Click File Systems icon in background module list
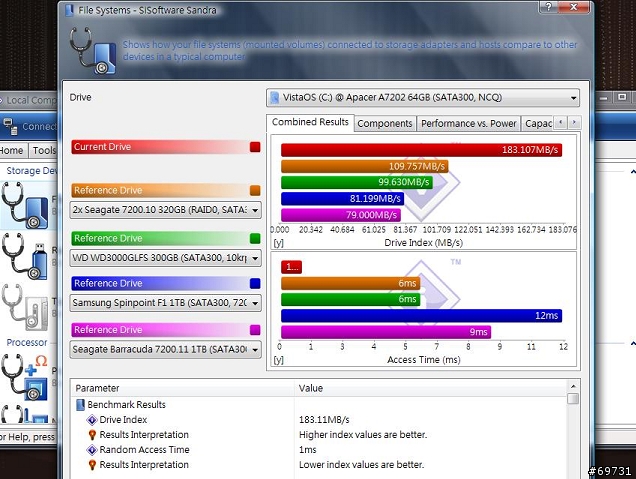 (x=25, y=205)
